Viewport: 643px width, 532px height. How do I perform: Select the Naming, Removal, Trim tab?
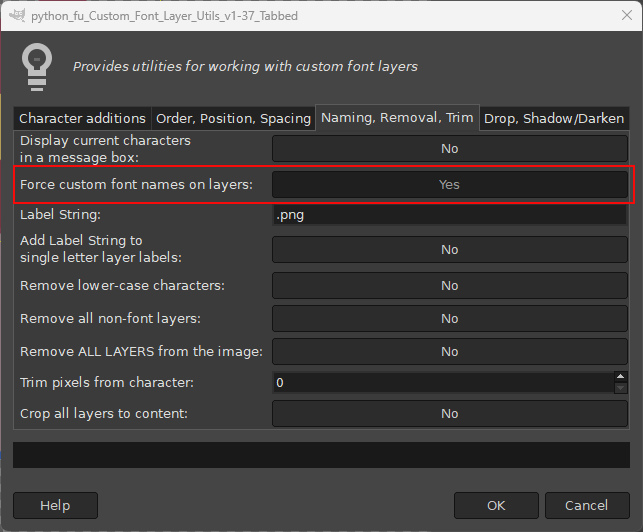[397, 118]
